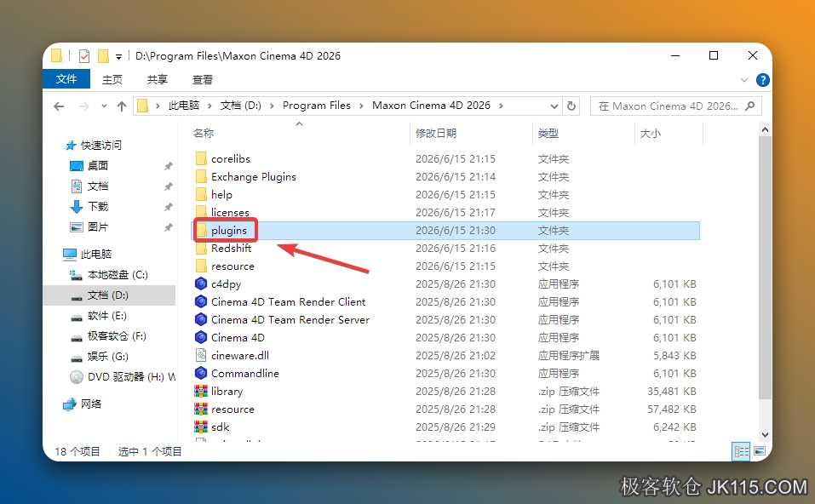Image resolution: width=815 pixels, height=504 pixels.
Task: Select the Redshift folder name
Action: (232, 249)
